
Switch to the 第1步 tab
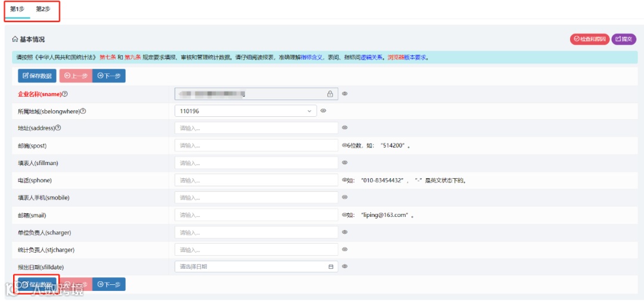point(17,10)
